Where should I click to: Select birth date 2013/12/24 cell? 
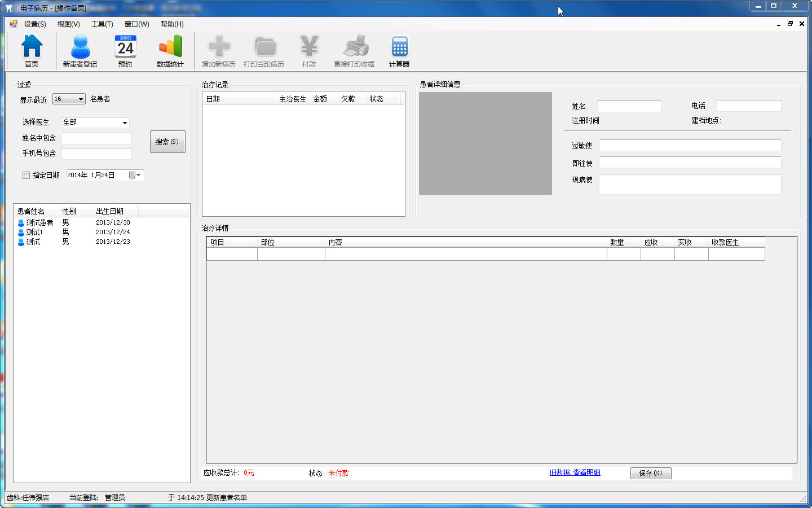pyautogui.click(x=113, y=233)
